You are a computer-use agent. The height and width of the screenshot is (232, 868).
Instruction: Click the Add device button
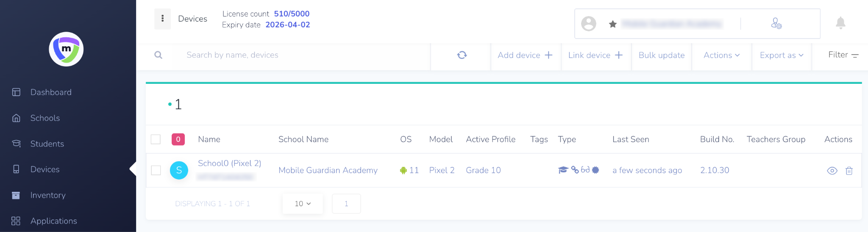[x=525, y=55]
